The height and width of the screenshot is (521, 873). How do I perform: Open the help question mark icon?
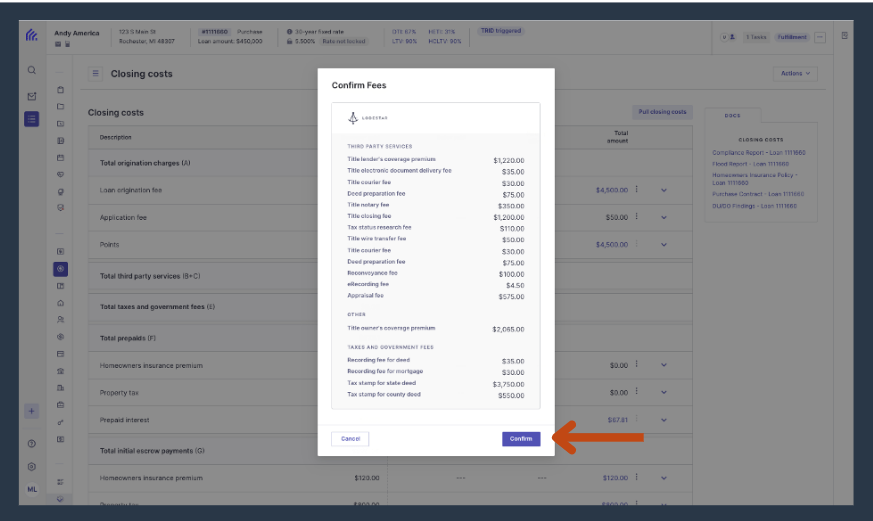click(x=32, y=444)
